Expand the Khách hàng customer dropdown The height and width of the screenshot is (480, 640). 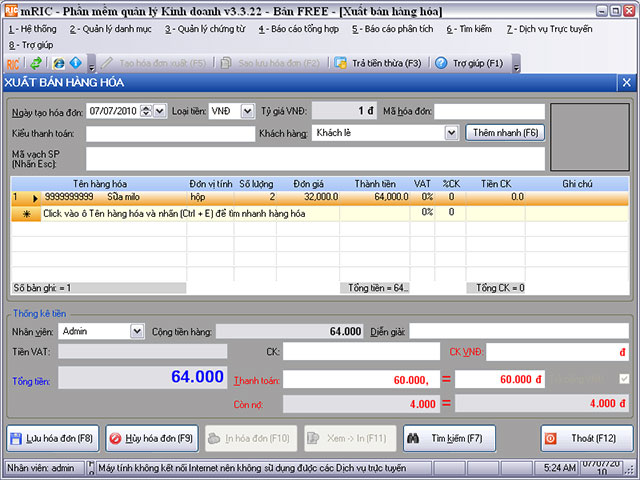453,132
